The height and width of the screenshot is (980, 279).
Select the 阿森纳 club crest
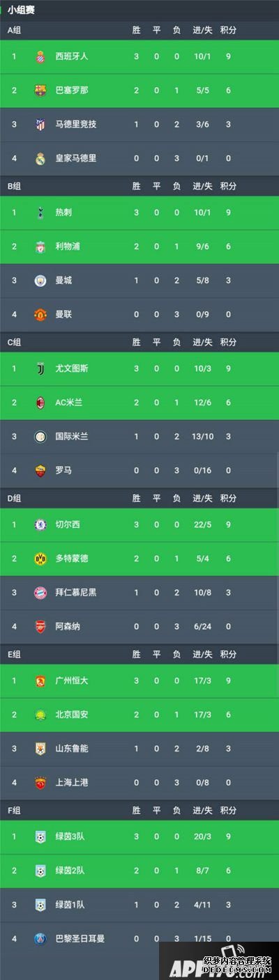point(40,626)
